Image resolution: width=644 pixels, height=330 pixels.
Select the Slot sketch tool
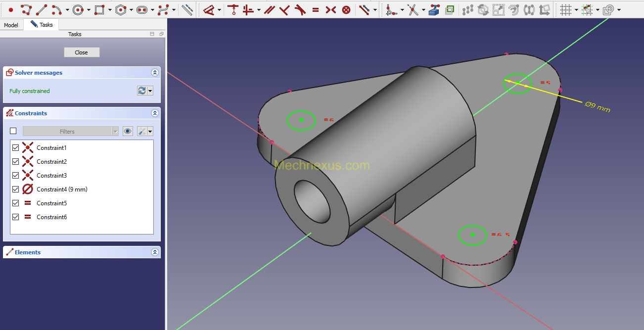pos(141,9)
